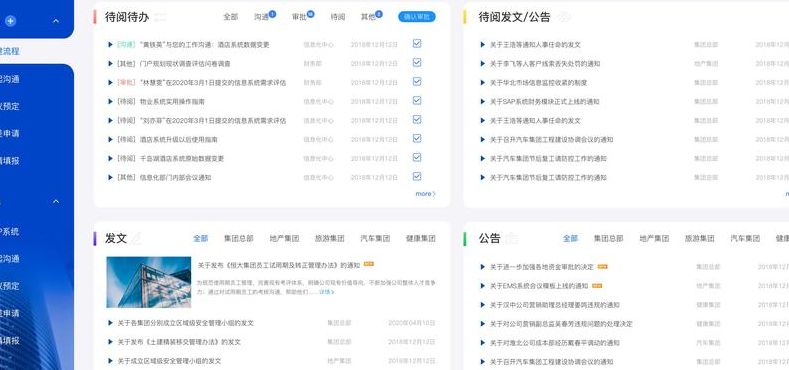Select 集团总部 tab in 发文 panel
The image size is (789, 370).
(239, 238)
